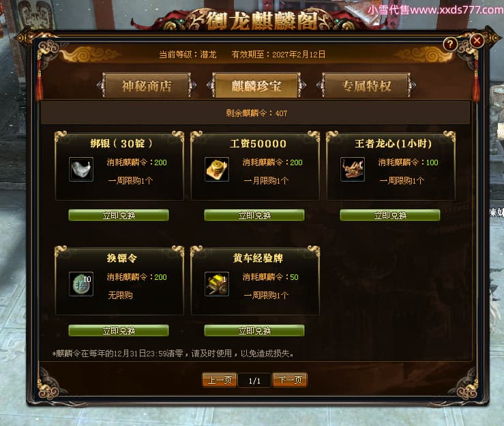Close the 御龙麒麟阁 window with red X
The height and width of the screenshot is (426, 504).
pyautogui.click(x=477, y=40)
